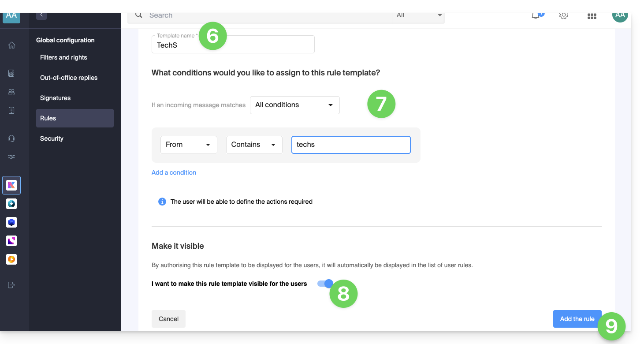The height and width of the screenshot is (344, 644).
Task: Open the kSuite Mail app icon
Action: [11, 185]
